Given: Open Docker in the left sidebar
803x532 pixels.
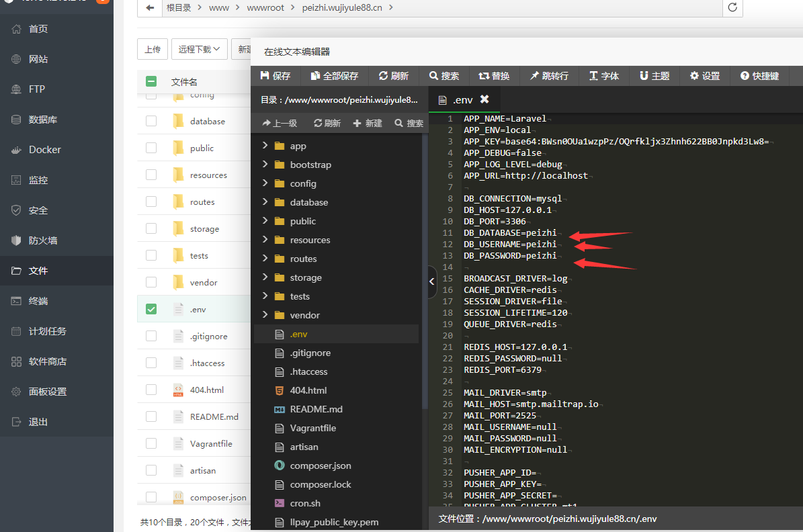Looking at the screenshot, I should [44, 150].
